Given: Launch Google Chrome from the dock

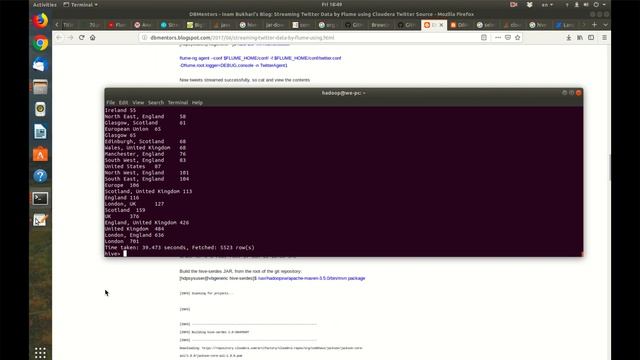Looking at the screenshot, I should click(x=40, y=43).
